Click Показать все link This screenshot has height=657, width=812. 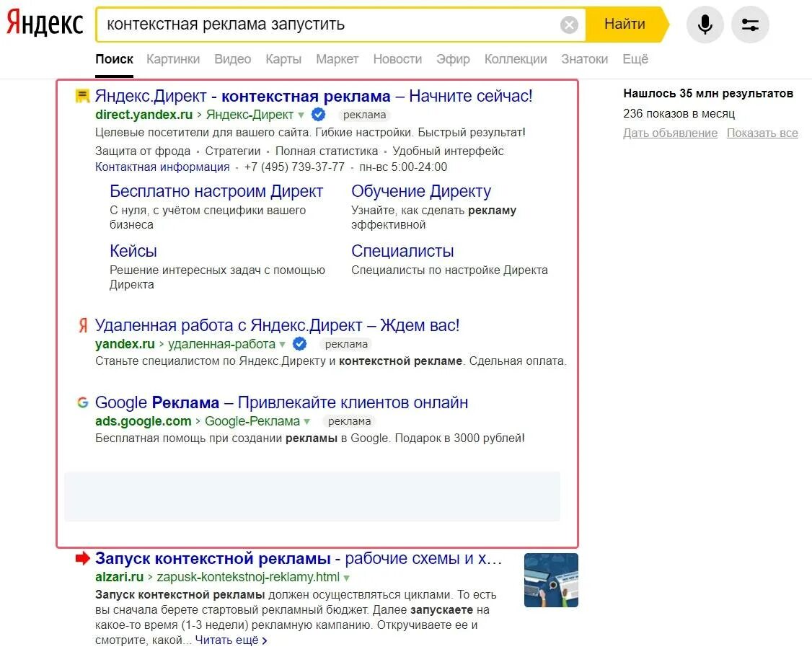coord(762,133)
